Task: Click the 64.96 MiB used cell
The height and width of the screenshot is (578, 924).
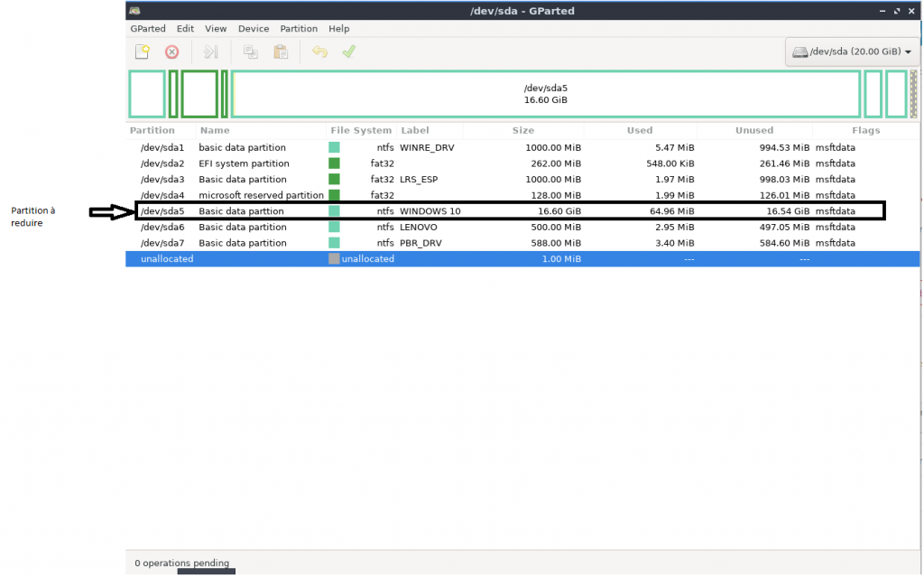Action: click(x=671, y=211)
